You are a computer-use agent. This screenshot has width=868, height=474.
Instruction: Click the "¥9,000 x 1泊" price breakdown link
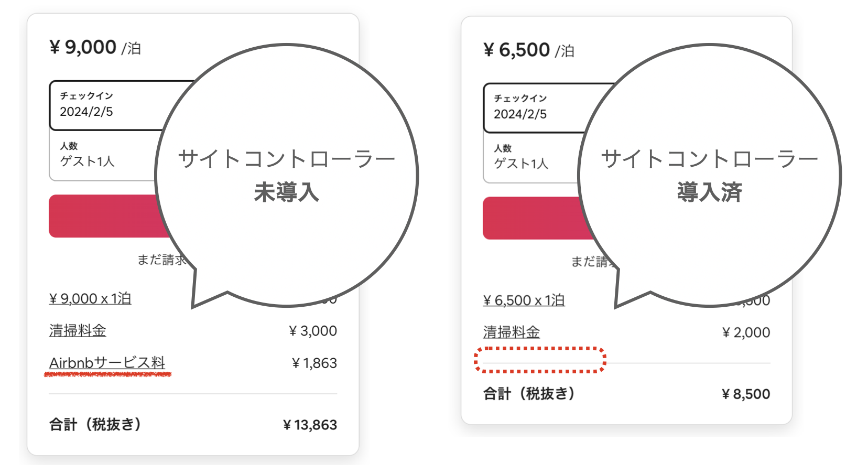[x=90, y=299]
